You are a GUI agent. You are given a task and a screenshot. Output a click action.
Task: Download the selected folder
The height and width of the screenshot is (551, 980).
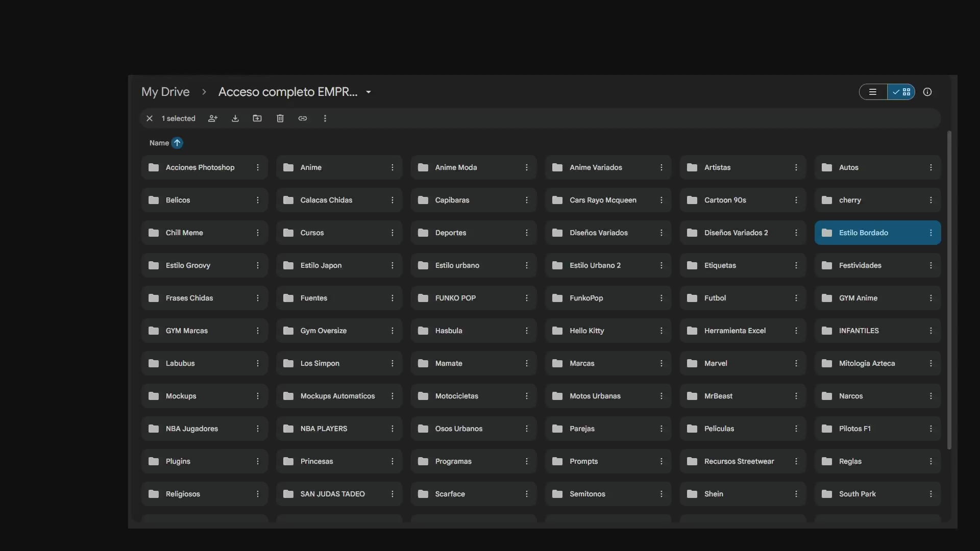[x=235, y=118]
